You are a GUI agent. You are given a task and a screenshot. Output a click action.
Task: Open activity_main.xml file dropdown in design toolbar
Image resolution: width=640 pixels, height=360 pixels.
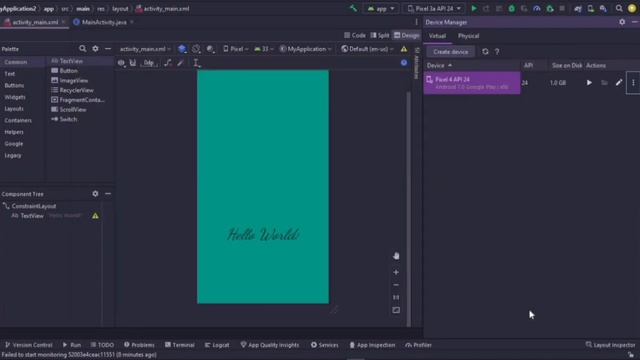145,49
